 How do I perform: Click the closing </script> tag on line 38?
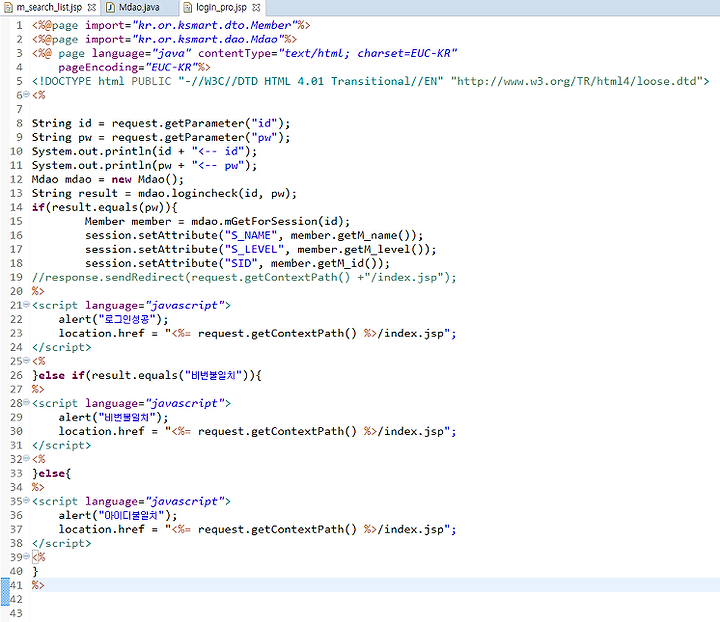(62, 544)
